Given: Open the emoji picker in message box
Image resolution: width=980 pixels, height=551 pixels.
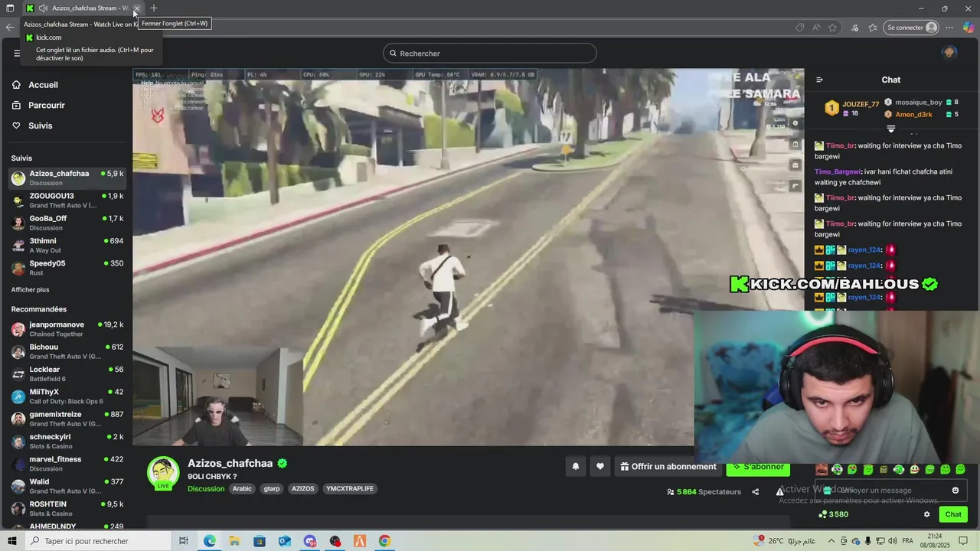Looking at the screenshot, I should click(x=955, y=491).
